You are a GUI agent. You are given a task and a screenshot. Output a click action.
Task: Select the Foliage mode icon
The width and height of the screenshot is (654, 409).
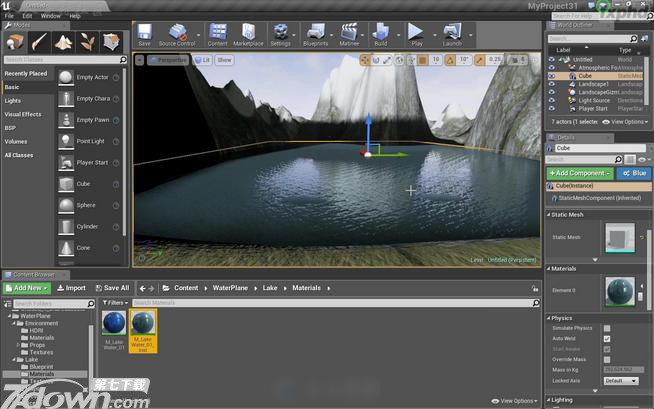click(88, 42)
